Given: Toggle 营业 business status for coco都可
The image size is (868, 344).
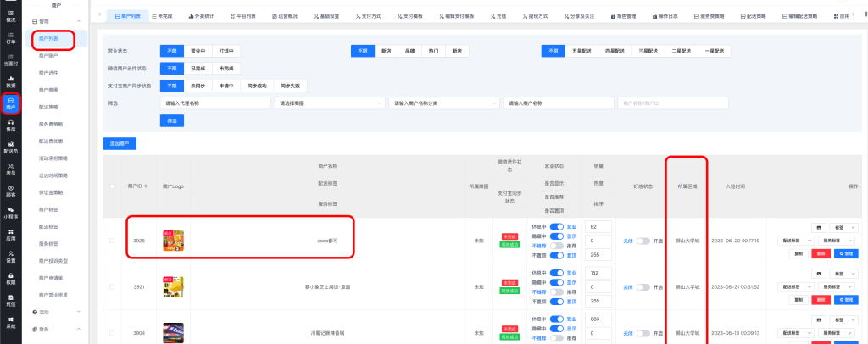Looking at the screenshot, I should click(x=557, y=227).
